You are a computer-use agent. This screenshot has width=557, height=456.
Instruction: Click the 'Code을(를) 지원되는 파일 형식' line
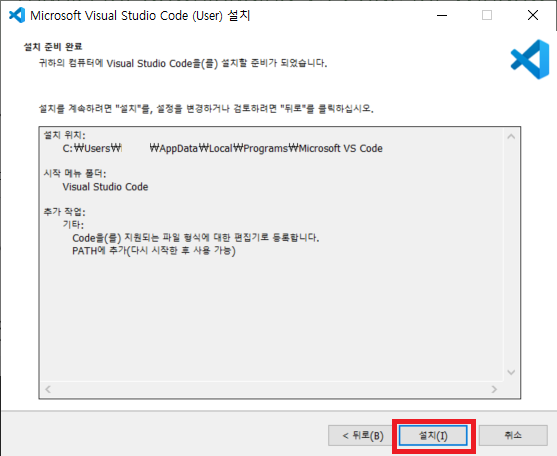(195, 238)
